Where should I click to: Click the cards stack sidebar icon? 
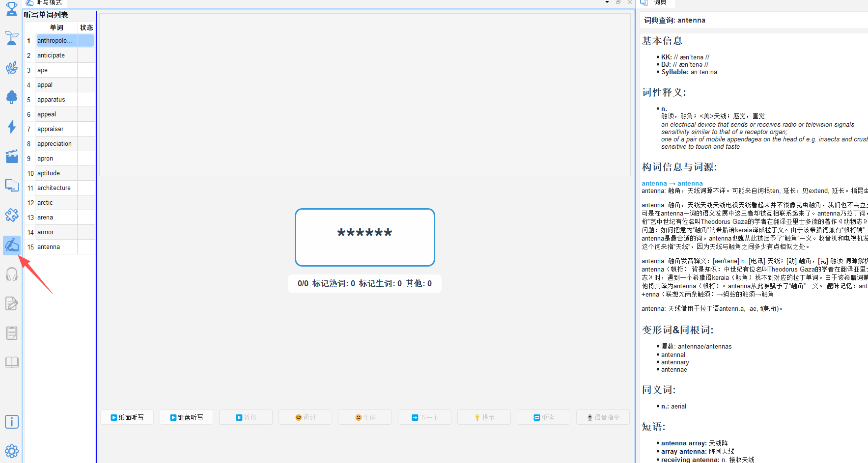(11, 186)
